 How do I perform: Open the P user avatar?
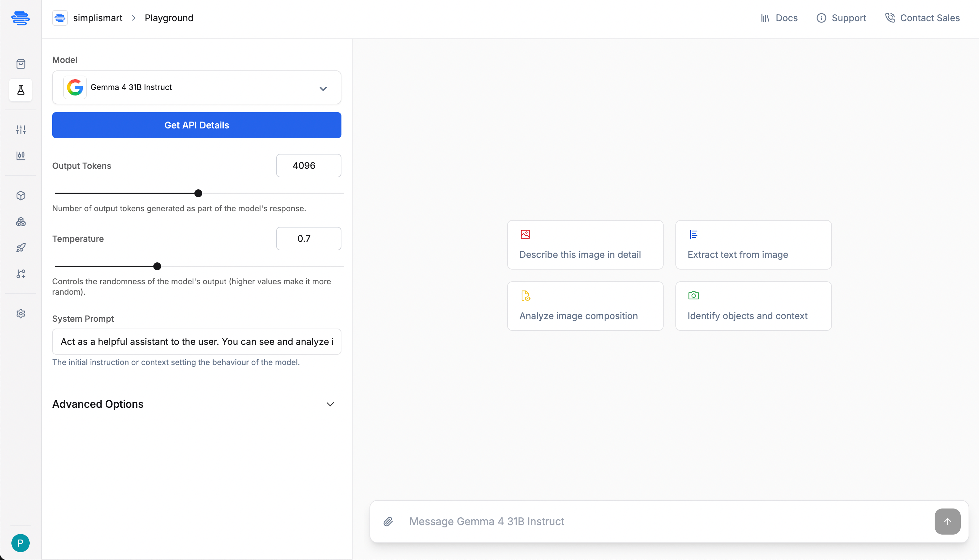21,543
